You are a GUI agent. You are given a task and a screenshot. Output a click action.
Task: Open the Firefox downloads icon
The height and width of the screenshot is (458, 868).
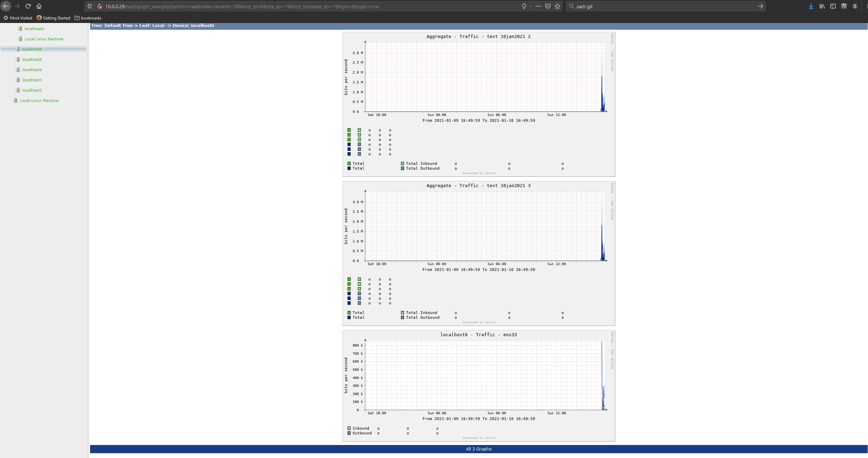[811, 6]
